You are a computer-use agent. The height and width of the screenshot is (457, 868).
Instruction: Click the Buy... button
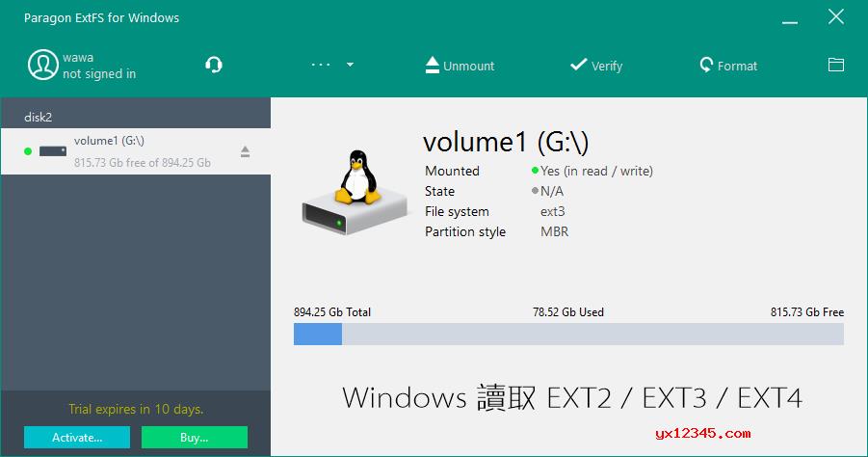pos(195,437)
